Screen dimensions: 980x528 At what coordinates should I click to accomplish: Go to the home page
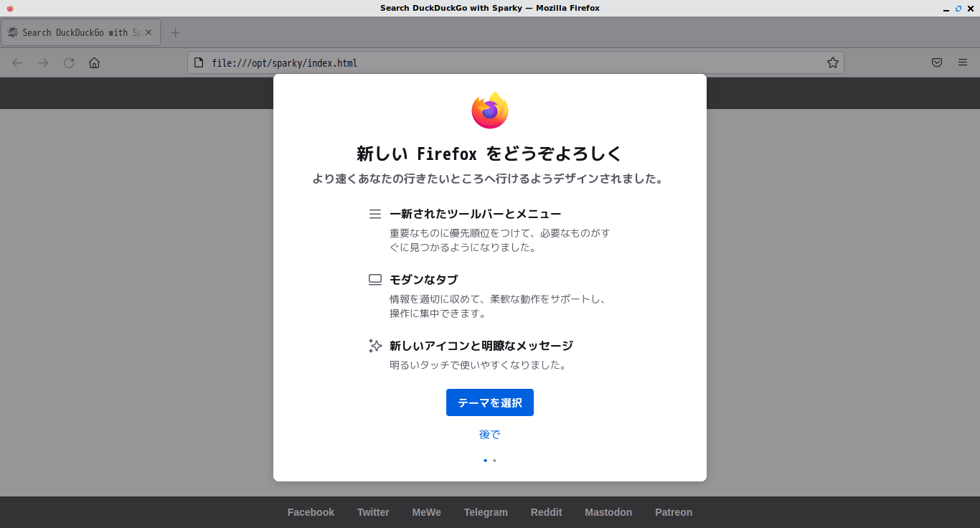pyautogui.click(x=94, y=63)
